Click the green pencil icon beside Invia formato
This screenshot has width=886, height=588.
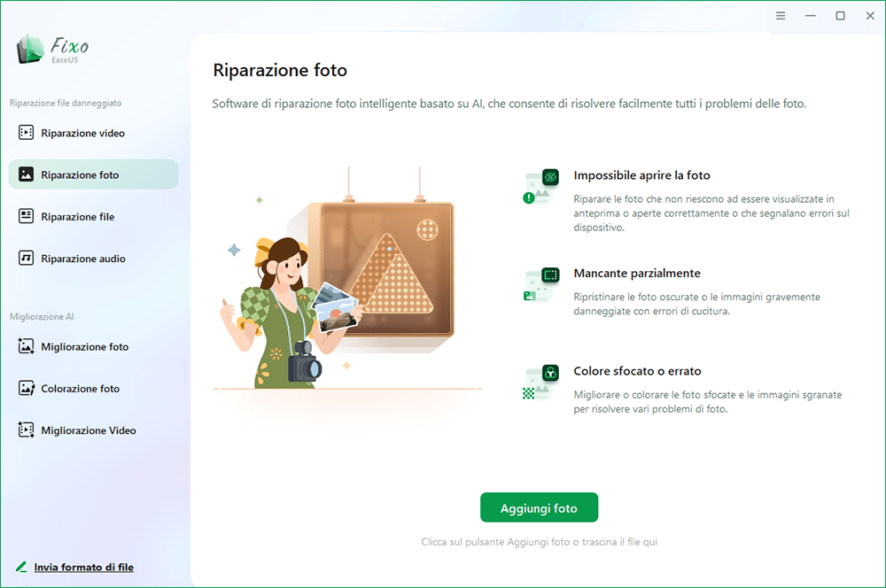click(21, 566)
